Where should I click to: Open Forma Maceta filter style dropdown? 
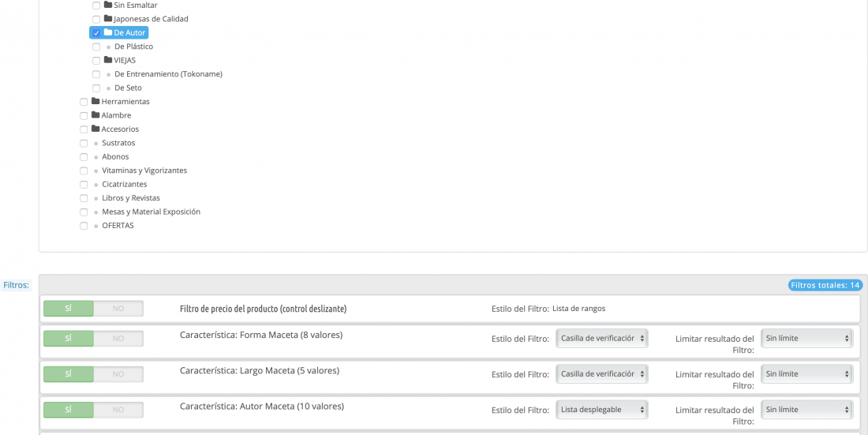pyautogui.click(x=602, y=338)
